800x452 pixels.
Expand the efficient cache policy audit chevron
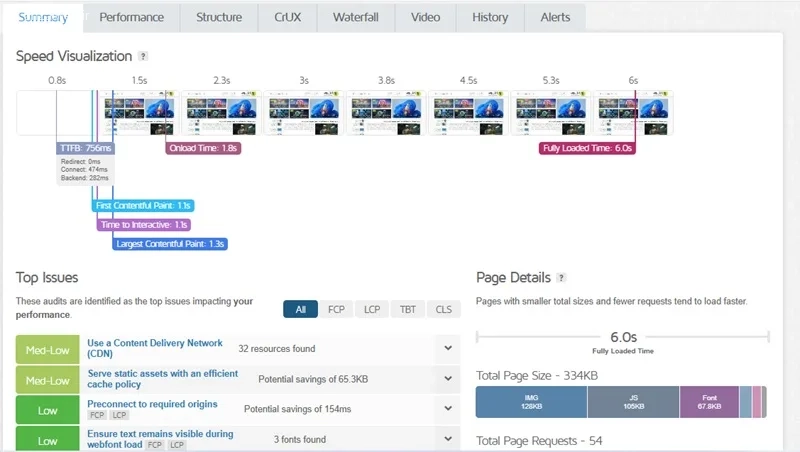(448, 379)
